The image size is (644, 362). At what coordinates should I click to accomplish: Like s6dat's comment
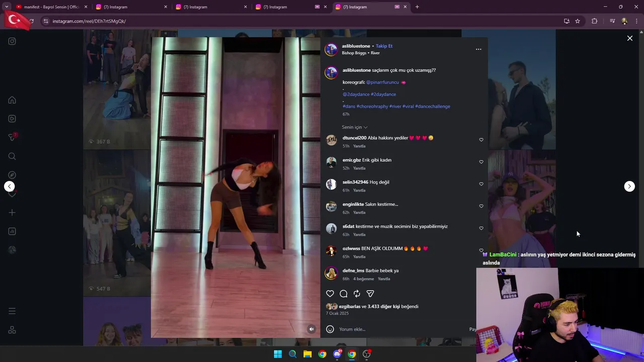tap(481, 228)
